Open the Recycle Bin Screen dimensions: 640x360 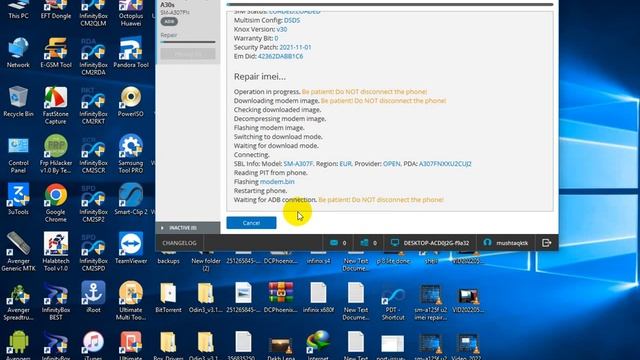(18, 101)
